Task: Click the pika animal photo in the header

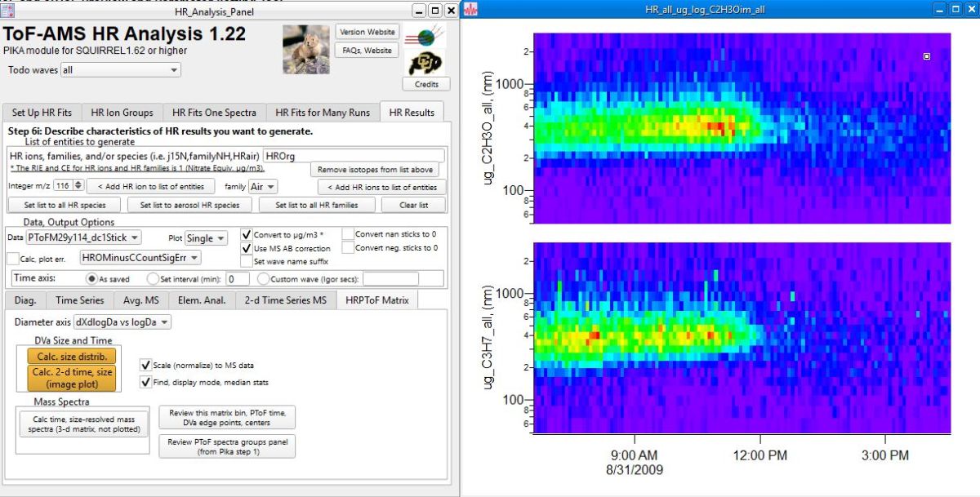Action: [x=305, y=49]
